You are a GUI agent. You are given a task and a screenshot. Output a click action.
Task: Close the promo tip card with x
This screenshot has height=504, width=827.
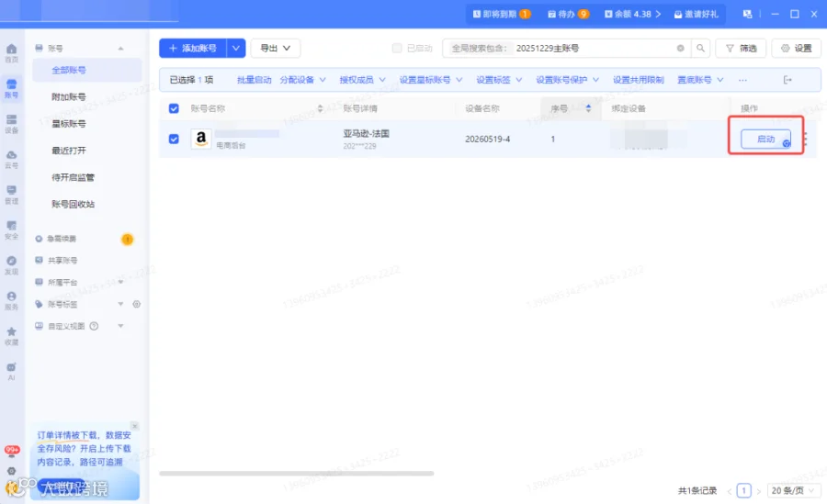point(134,425)
